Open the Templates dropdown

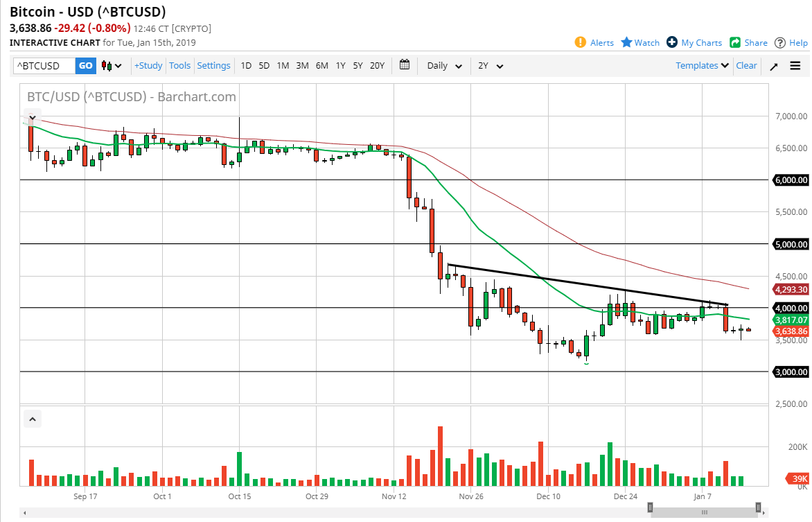pos(703,65)
